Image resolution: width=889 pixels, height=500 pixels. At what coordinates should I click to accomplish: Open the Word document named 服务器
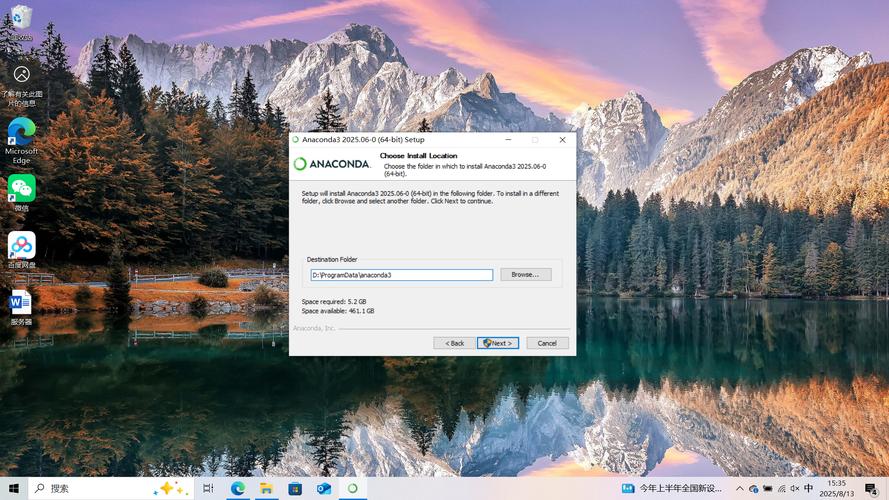coord(21,307)
